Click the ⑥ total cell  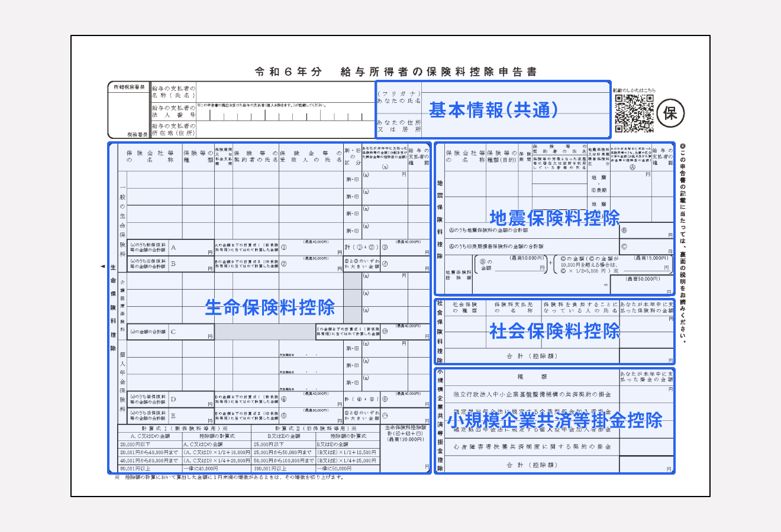point(404,399)
